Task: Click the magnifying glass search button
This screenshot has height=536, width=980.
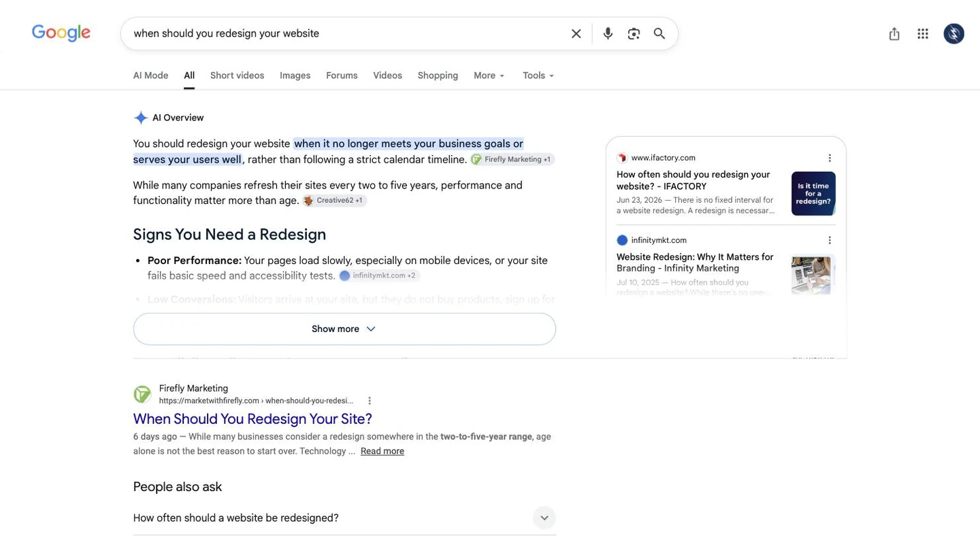Action: pyautogui.click(x=659, y=33)
